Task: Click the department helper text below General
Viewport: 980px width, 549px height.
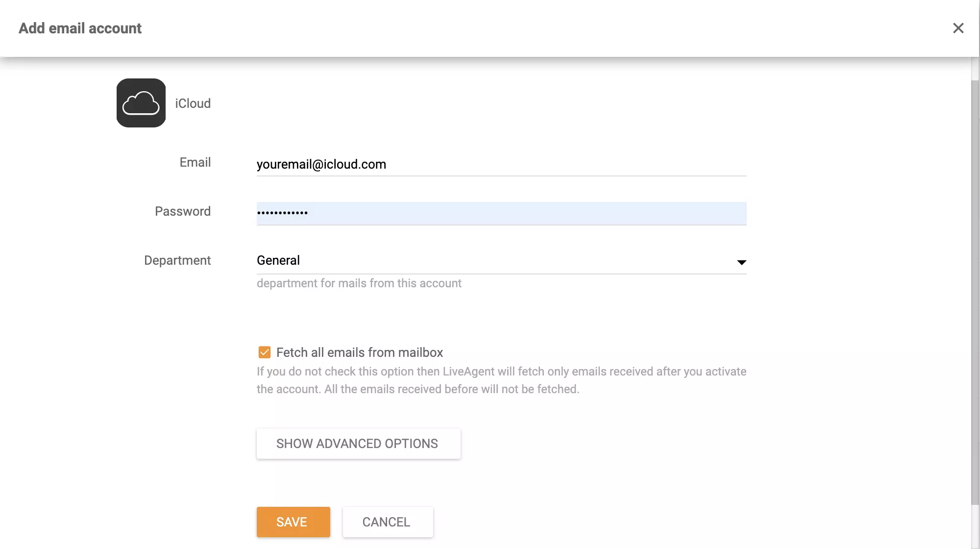Action: point(359,283)
